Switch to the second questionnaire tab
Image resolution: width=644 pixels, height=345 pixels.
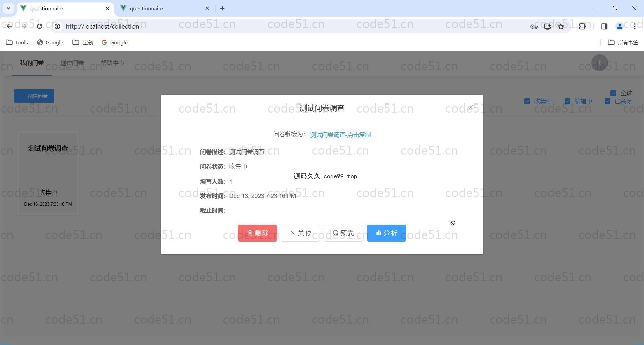pos(164,8)
